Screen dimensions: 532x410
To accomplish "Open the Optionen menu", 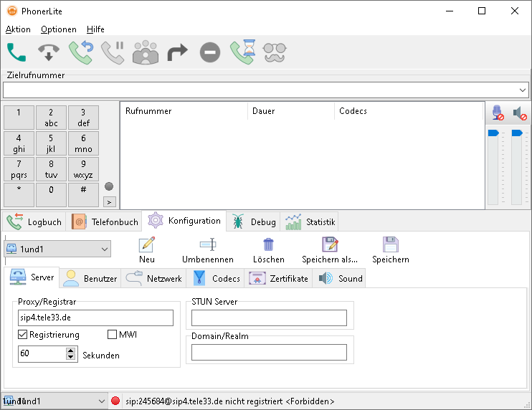I will pyautogui.click(x=58, y=29).
